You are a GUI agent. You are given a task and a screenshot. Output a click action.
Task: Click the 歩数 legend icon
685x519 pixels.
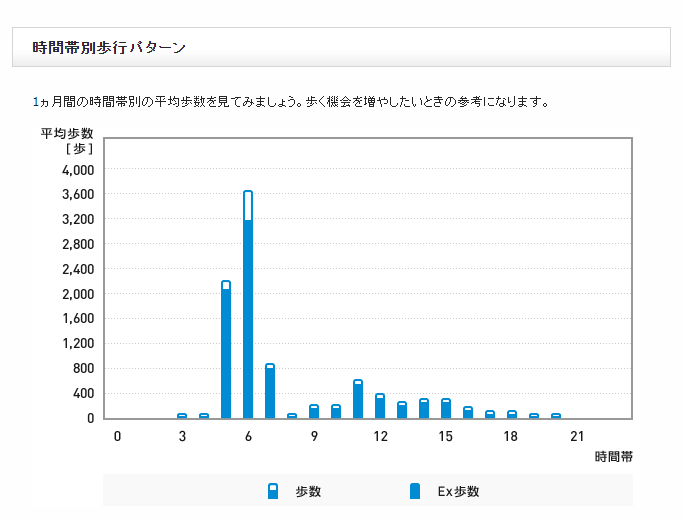tap(273, 491)
